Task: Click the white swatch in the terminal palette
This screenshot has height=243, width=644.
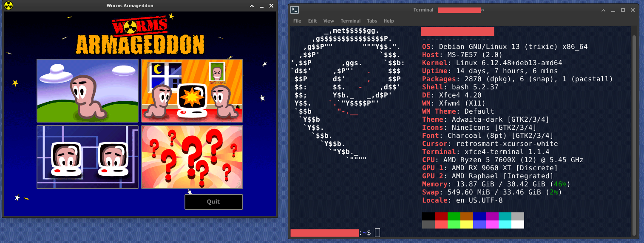Action: (518, 224)
